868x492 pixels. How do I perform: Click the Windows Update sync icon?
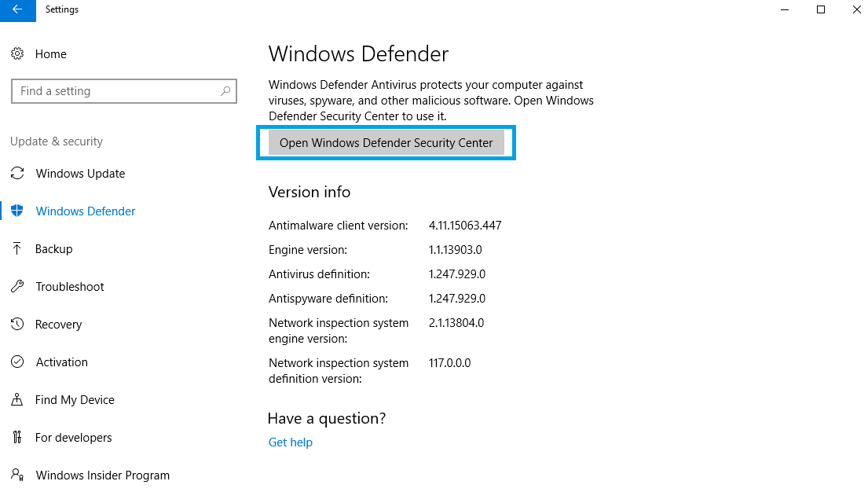[17, 174]
